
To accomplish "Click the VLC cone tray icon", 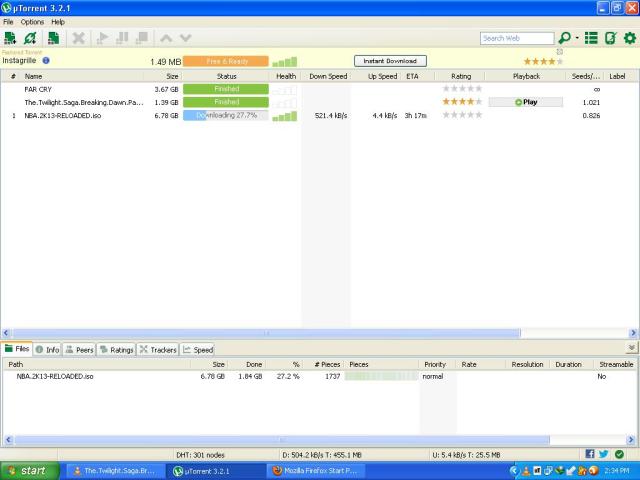I will (527, 471).
